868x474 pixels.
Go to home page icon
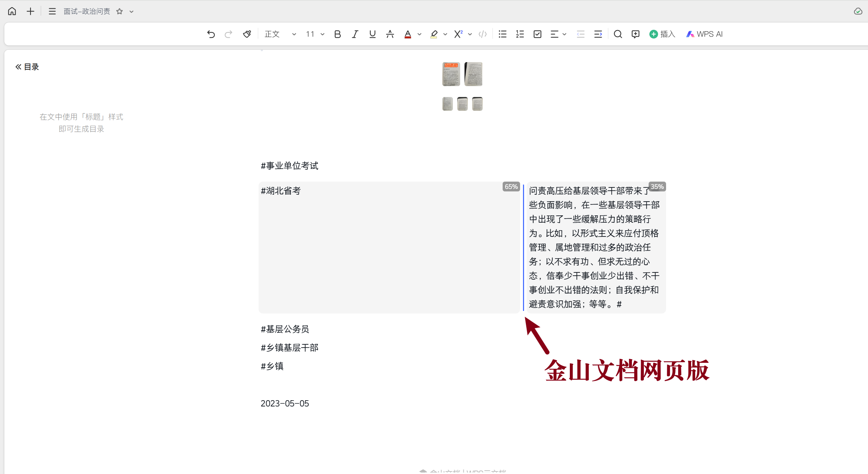[12, 11]
